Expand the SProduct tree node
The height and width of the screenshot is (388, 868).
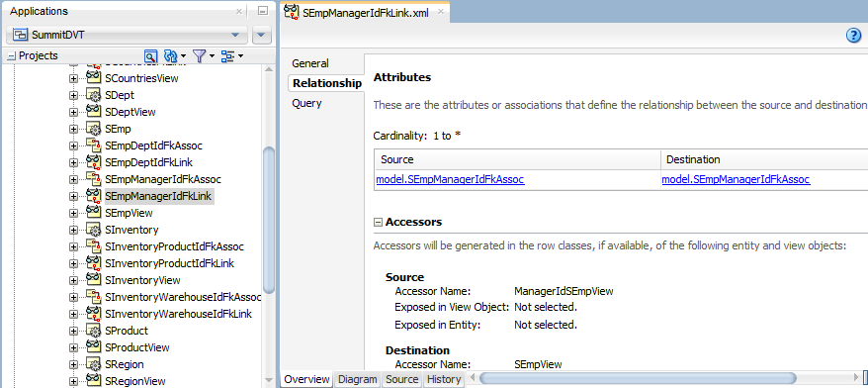click(x=73, y=331)
